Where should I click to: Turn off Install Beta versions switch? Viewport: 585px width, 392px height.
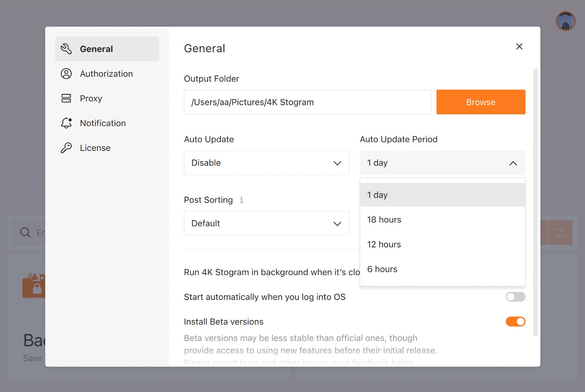(515, 321)
